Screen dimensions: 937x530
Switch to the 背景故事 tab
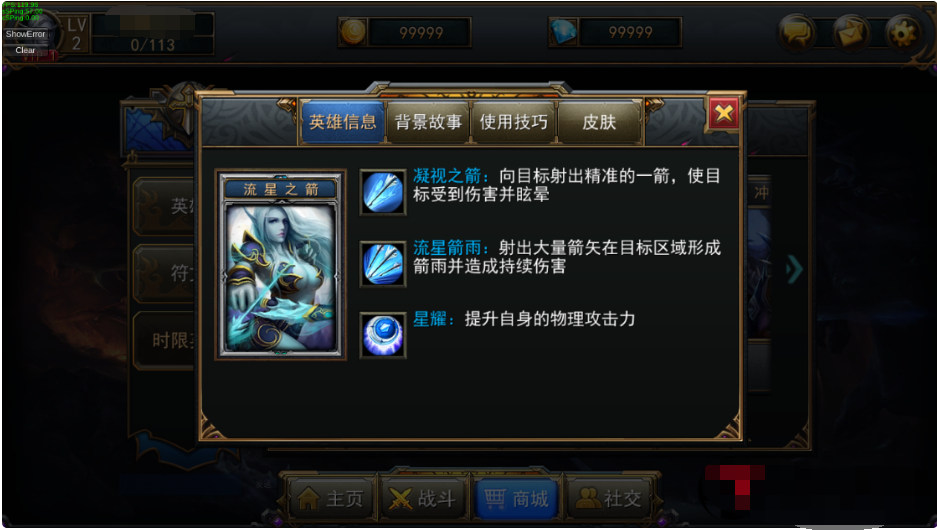click(x=428, y=122)
